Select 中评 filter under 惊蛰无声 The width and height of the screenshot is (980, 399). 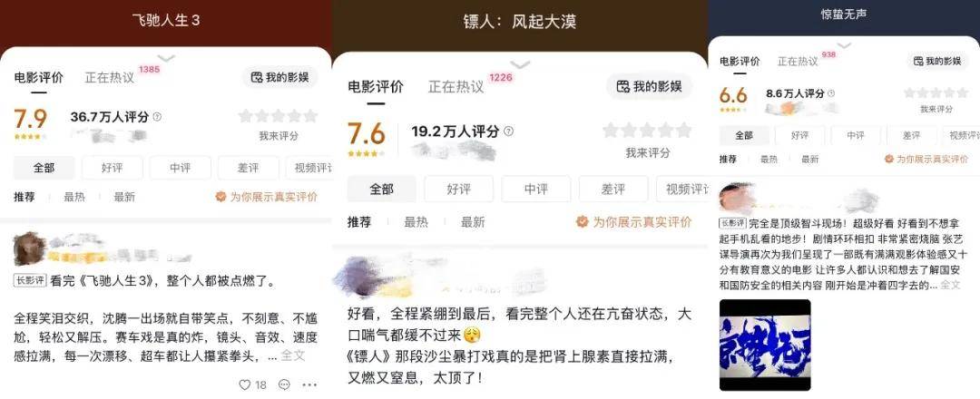856,135
